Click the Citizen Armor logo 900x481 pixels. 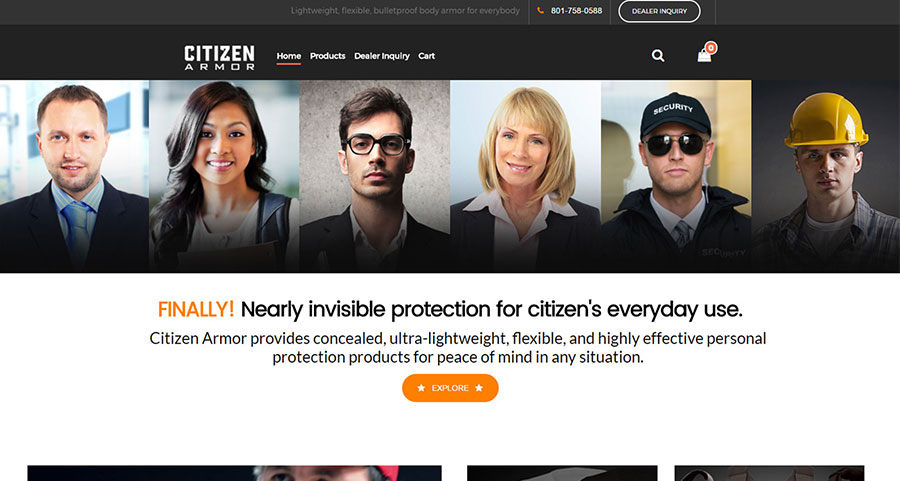tap(219, 57)
